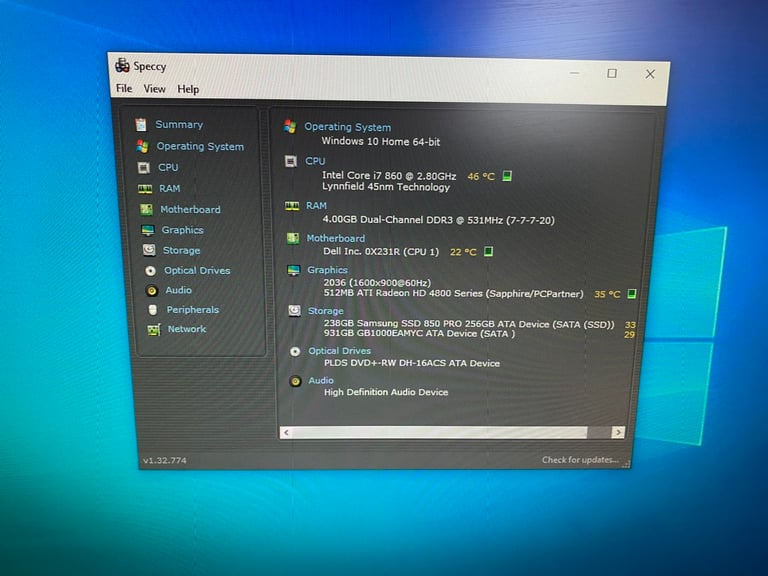Click 'High Definition Audio Device' text
This screenshot has width=768, height=576.
point(386,392)
